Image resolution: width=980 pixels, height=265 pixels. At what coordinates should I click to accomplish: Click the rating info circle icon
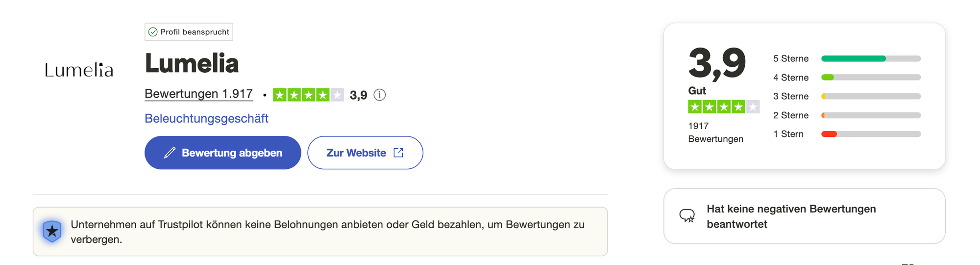380,95
